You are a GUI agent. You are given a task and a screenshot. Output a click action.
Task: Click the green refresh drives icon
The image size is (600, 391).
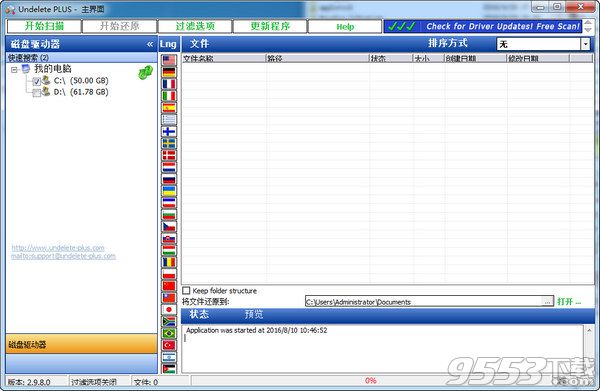coord(145,72)
